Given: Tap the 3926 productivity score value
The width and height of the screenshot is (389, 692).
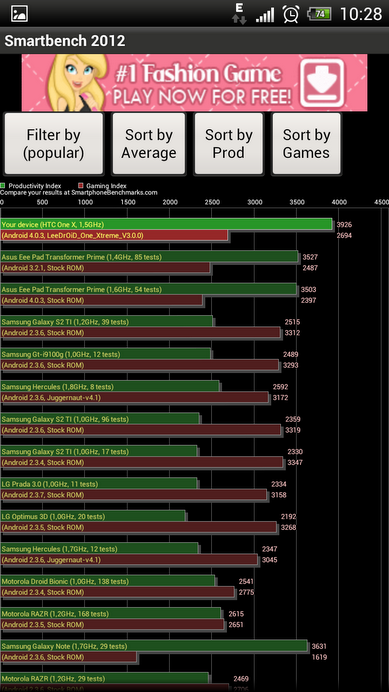Looking at the screenshot, I should (344, 225).
